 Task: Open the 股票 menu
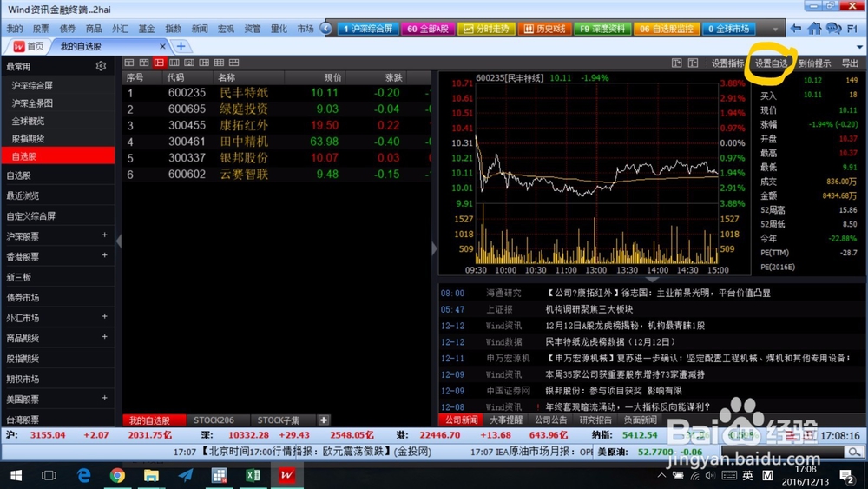[41, 29]
